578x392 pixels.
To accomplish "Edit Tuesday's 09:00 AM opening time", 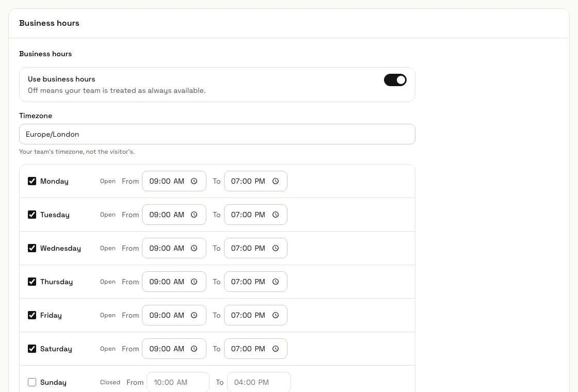I will click(x=174, y=215).
